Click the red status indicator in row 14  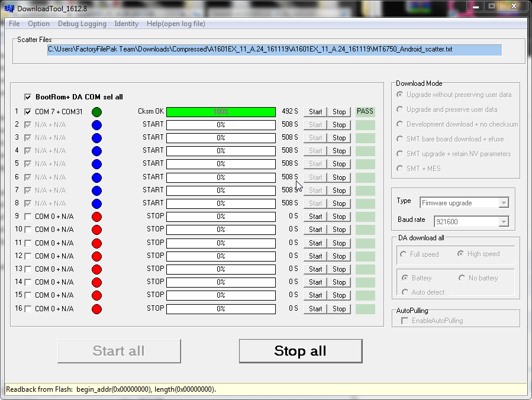[x=96, y=283]
